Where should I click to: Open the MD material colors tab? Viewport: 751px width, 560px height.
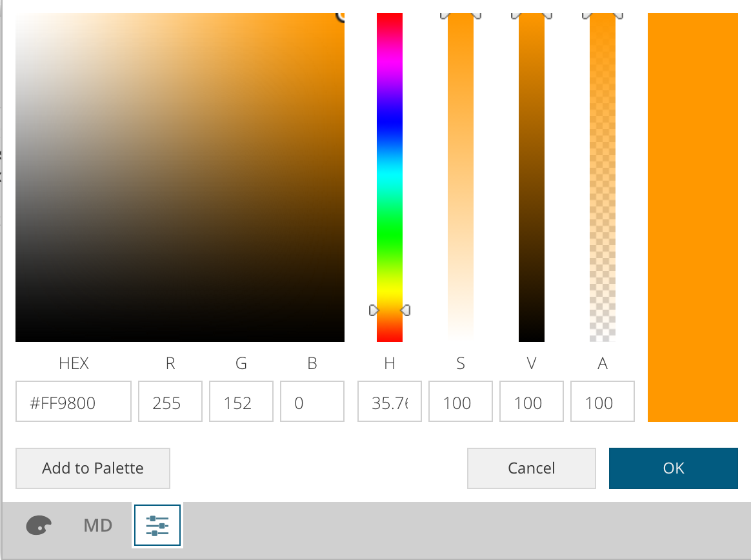pos(97,525)
